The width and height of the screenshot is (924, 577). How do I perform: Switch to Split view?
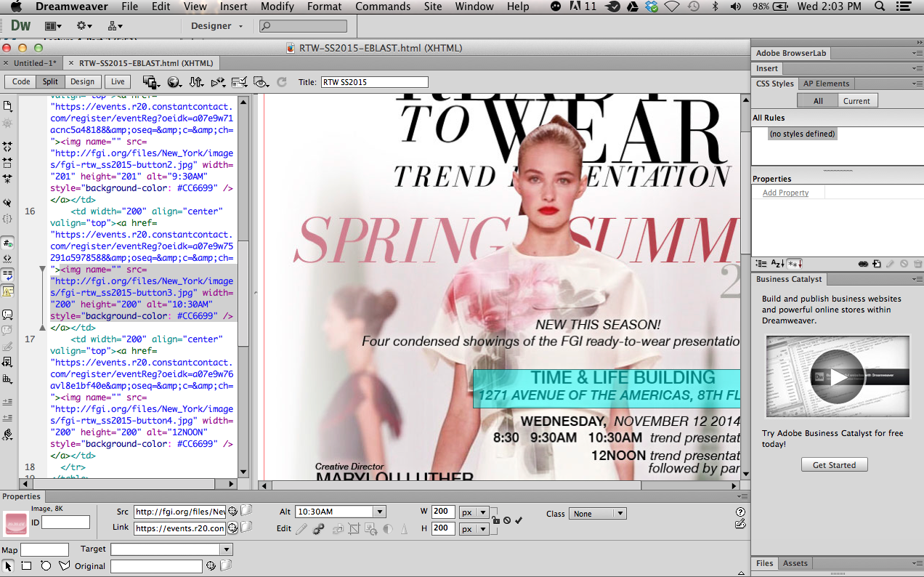[x=50, y=82]
